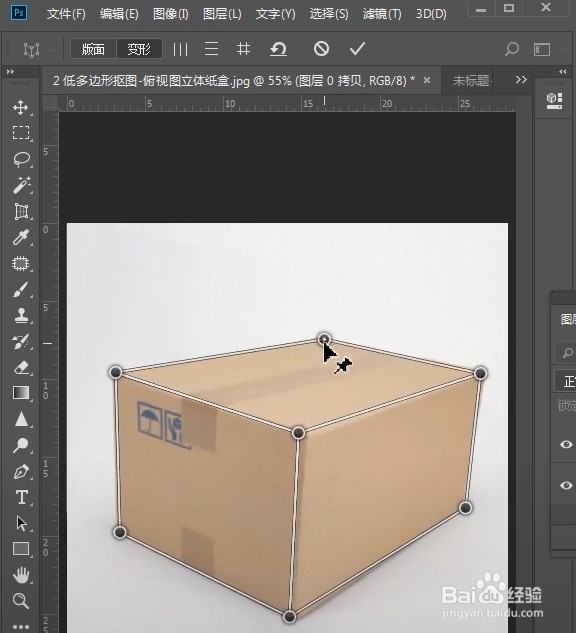Select the Perspective Crop tool
Image resolution: width=576 pixels, height=633 pixels.
tap(21, 212)
